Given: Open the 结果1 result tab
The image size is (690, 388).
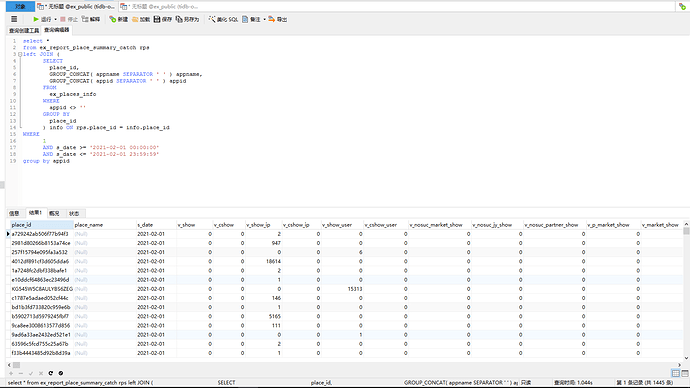Looking at the screenshot, I should click(x=35, y=213).
